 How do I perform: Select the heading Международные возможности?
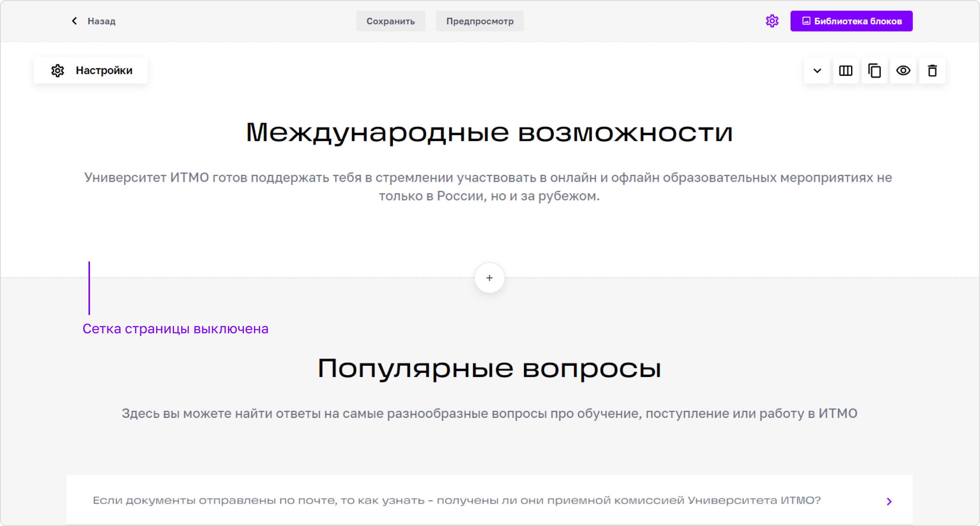tap(489, 132)
